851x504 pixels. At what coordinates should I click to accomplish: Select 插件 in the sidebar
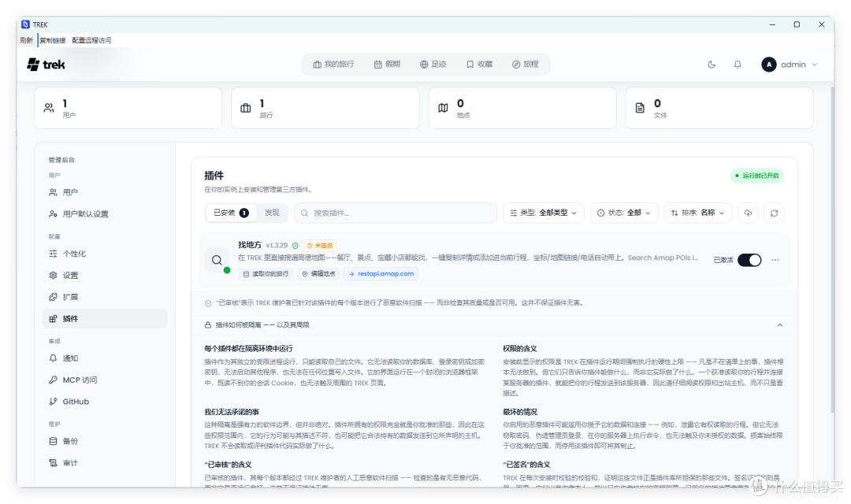pos(105,318)
